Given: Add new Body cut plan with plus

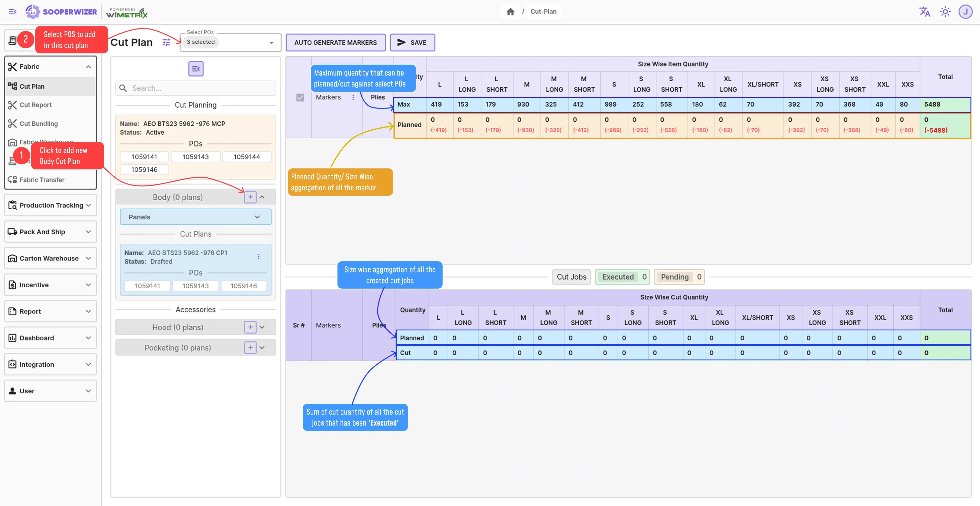Looking at the screenshot, I should [250, 197].
